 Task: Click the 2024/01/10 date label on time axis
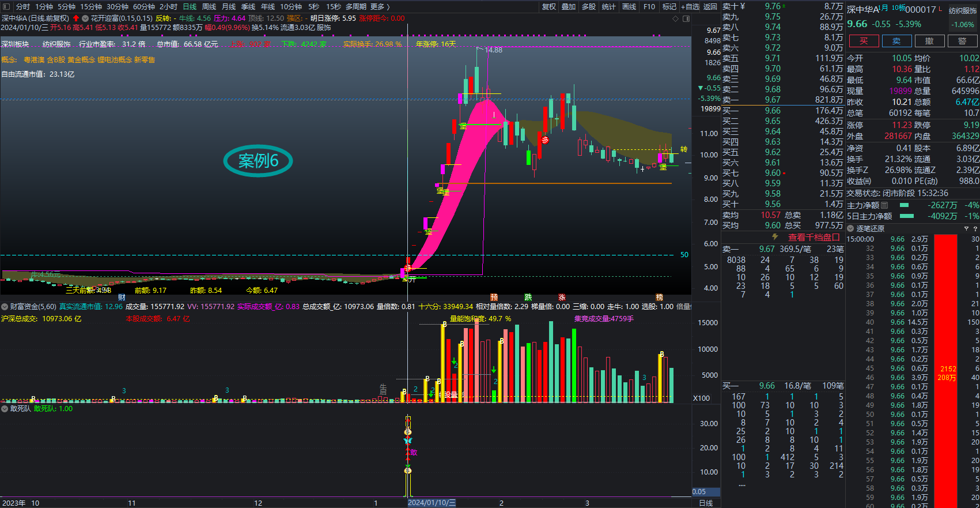point(432,503)
